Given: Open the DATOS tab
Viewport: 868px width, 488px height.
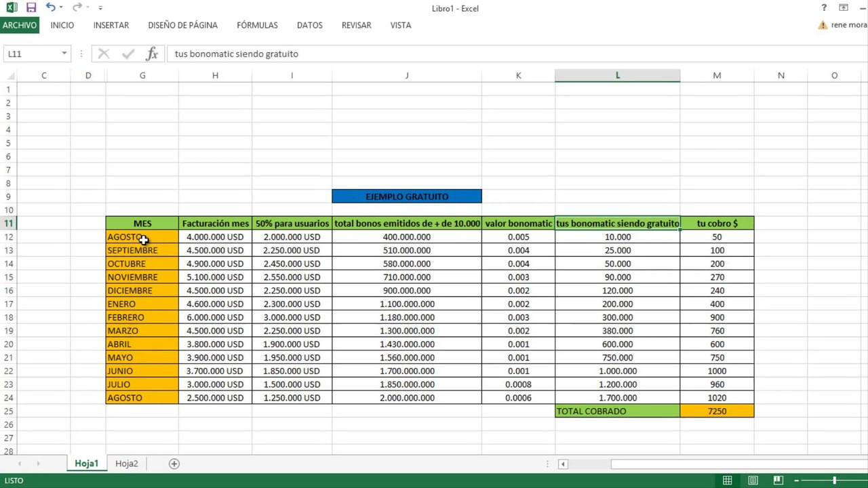Looking at the screenshot, I should pyautogui.click(x=310, y=25).
